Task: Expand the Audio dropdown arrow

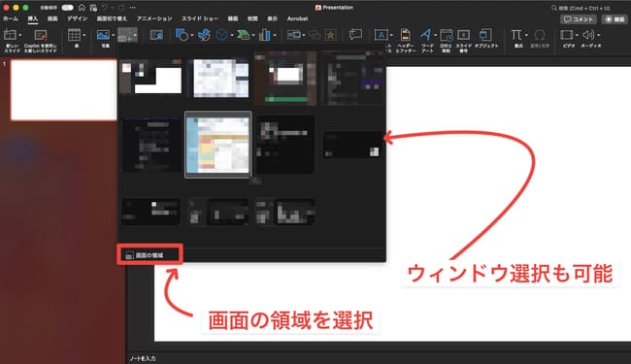Action: (x=598, y=35)
